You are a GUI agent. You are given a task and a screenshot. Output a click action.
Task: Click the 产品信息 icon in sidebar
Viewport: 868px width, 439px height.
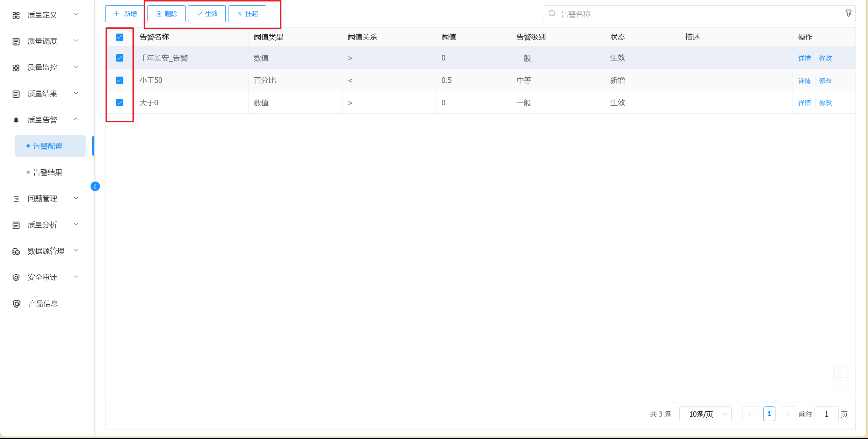pyautogui.click(x=16, y=304)
